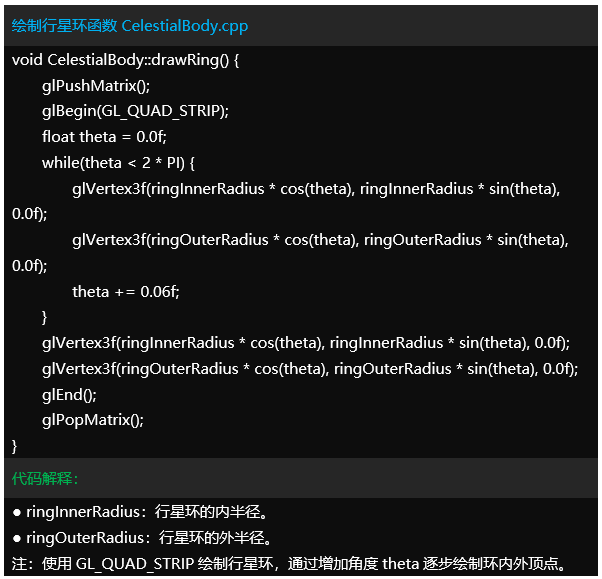Click GL_QUAD_STRIP in the bottom note
Viewport: 602px width, 579px height.
click(x=135, y=563)
